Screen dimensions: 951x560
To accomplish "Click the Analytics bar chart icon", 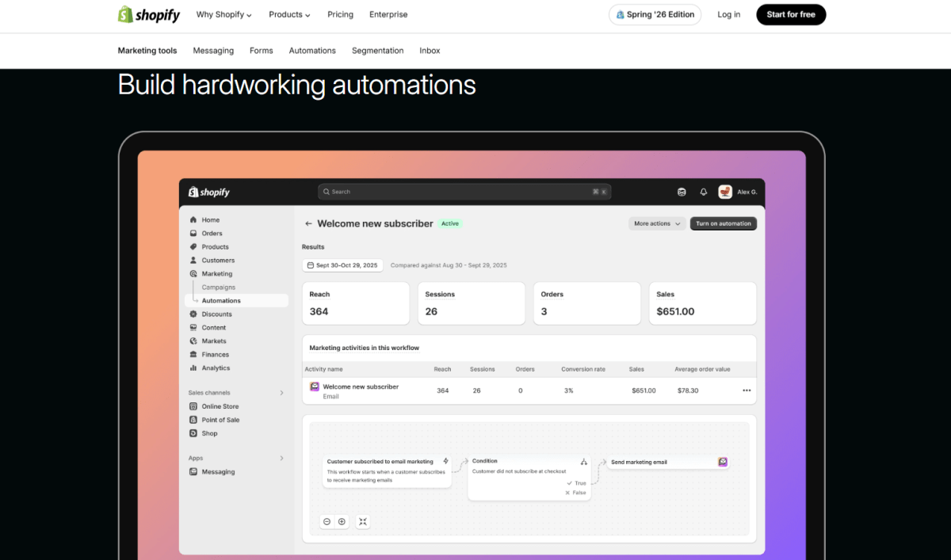I will (x=193, y=368).
